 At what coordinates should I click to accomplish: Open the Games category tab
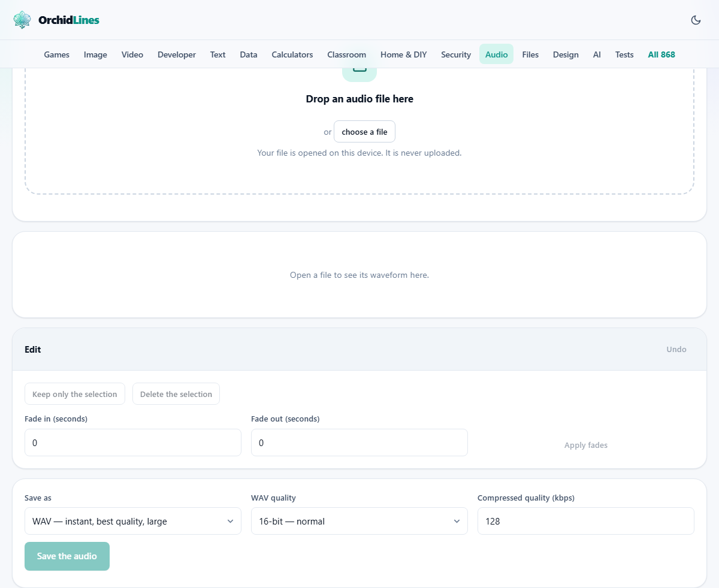click(57, 54)
